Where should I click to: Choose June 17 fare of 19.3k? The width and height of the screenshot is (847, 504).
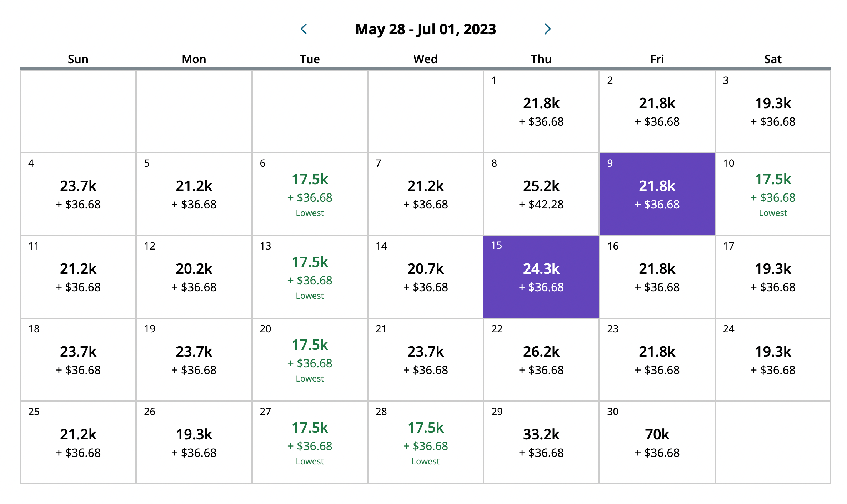(x=773, y=277)
